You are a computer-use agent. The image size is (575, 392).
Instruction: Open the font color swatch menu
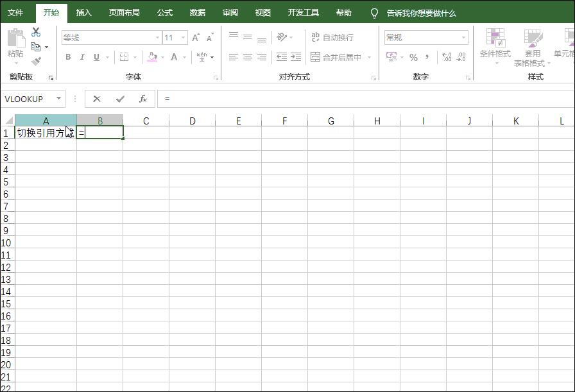[x=174, y=58]
